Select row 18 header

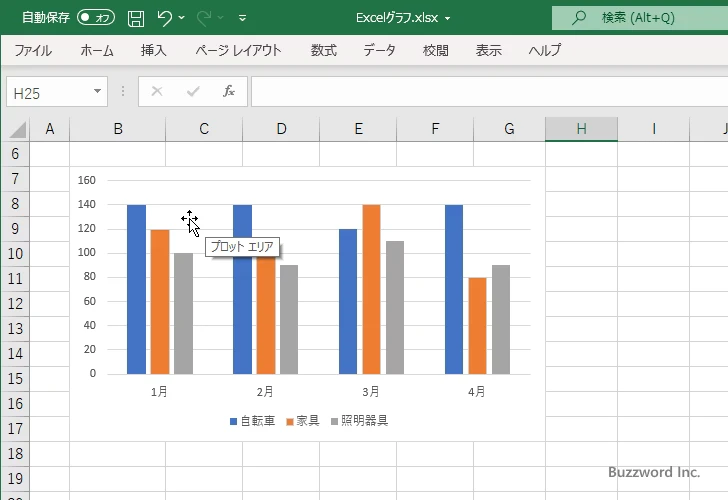(15, 454)
